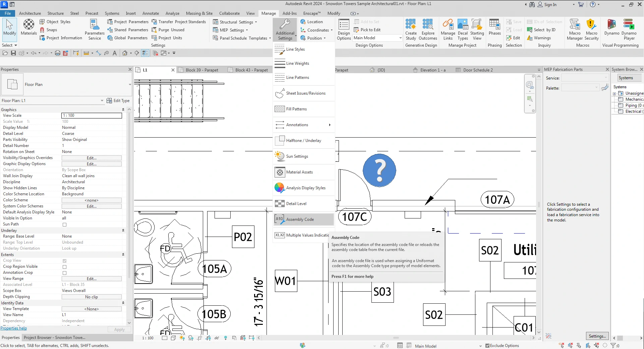Toggle Exclude Options in status bar

[487, 346]
